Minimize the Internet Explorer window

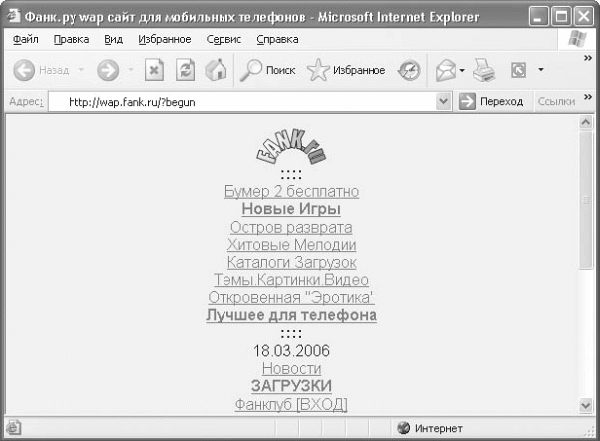[539, 17]
